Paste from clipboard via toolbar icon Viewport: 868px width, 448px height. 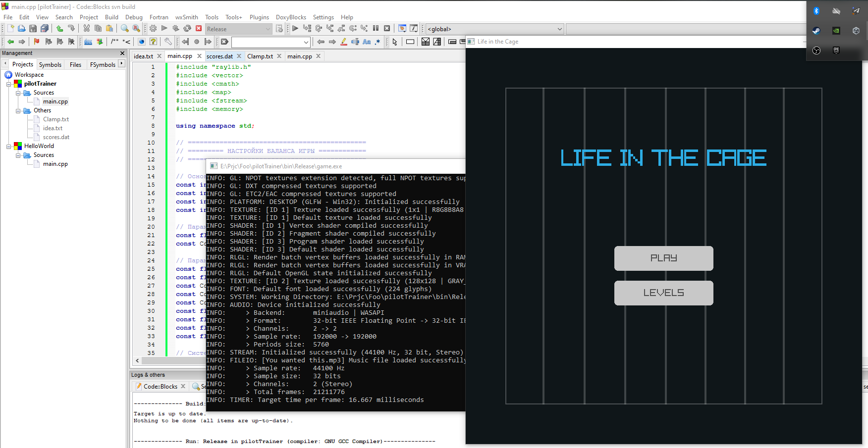point(109,29)
